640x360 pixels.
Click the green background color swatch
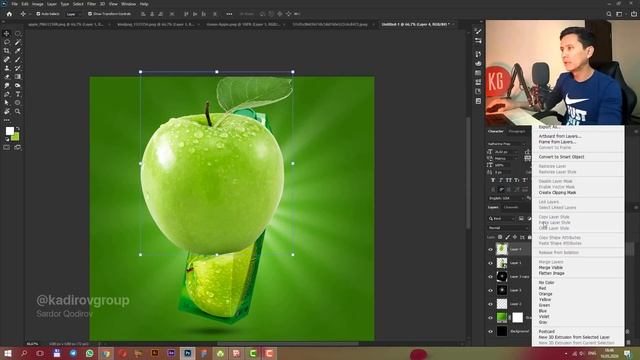tap(16, 137)
